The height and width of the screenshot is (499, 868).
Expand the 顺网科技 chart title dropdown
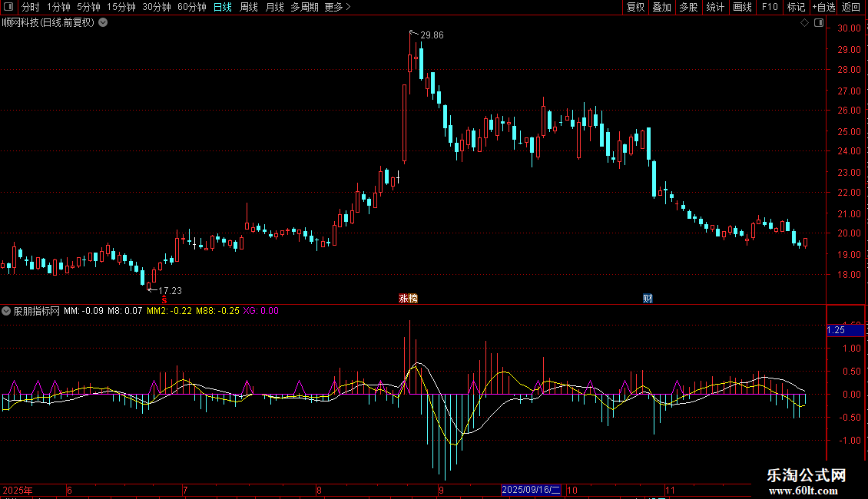[x=103, y=22]
